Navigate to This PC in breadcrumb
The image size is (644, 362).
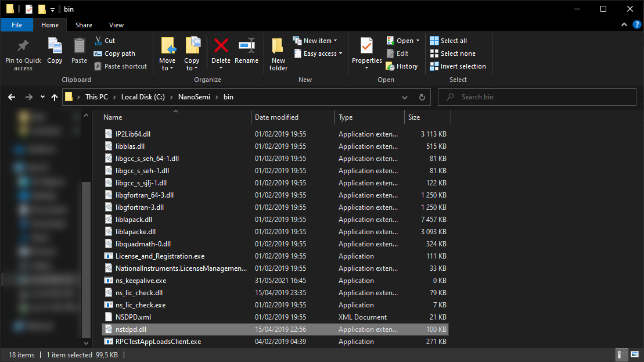click(96, 97)
